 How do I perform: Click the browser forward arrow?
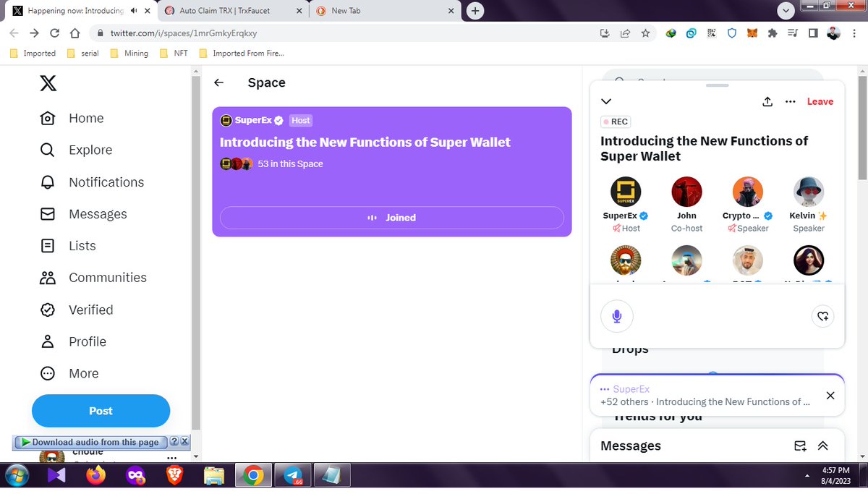[x=34, y=33]
